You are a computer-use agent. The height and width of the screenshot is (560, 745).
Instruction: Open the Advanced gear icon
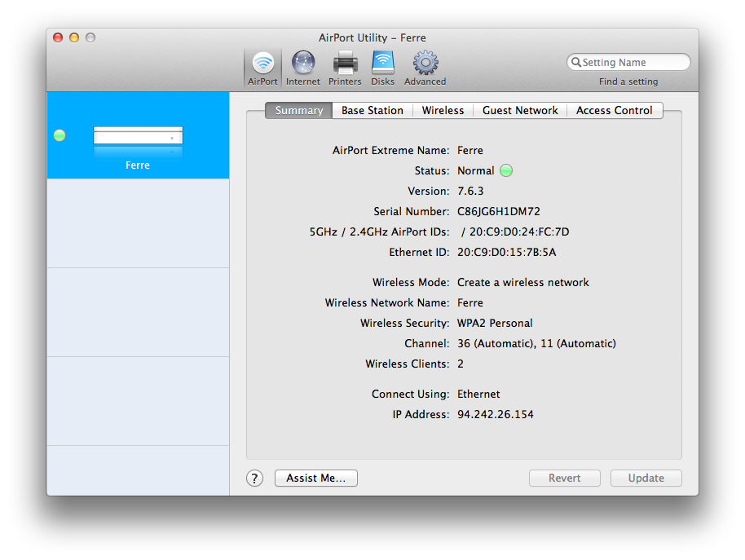coord(425,68)
